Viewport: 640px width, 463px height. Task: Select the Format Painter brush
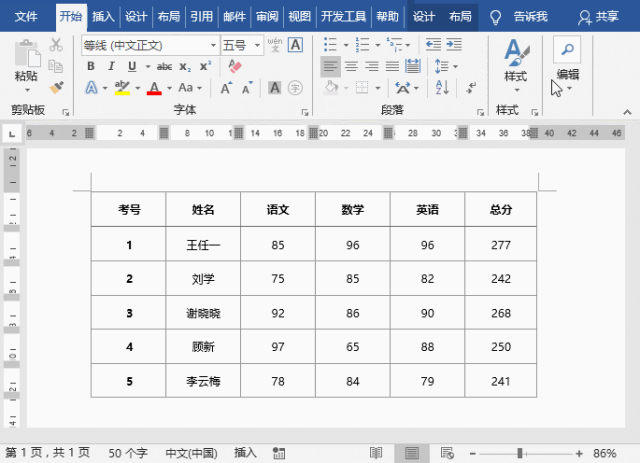(x=56, y=87)
